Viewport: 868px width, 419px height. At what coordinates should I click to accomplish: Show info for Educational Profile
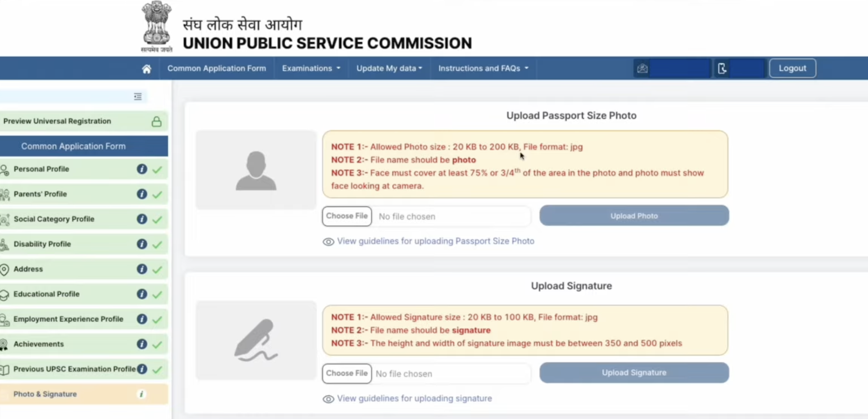tap(142, 294)
